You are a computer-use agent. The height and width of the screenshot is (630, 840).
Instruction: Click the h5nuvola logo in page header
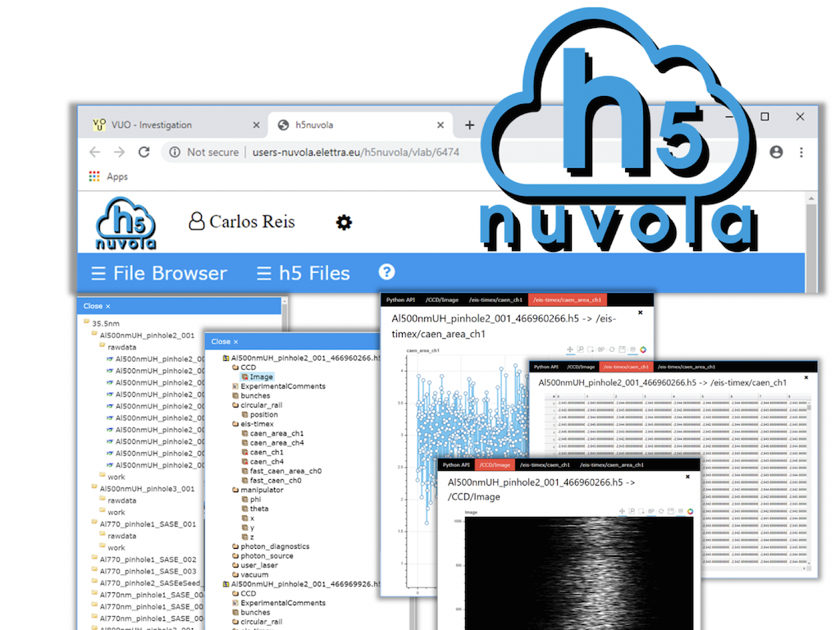click(126, 223)
